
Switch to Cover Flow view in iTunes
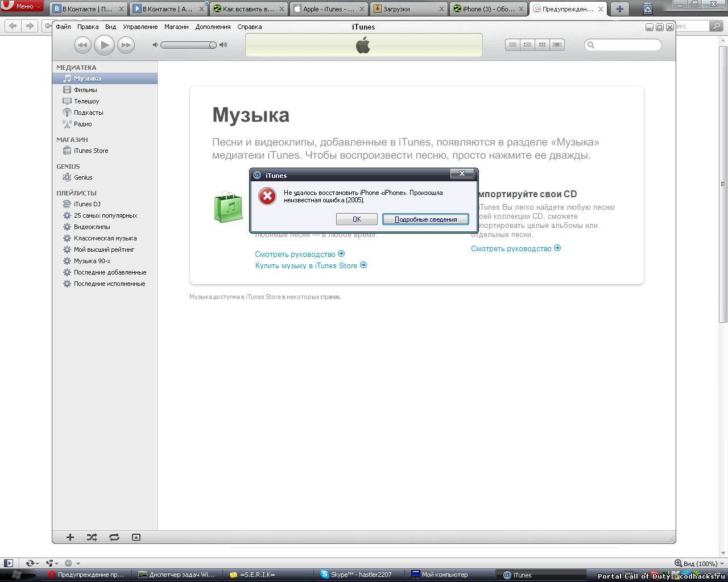tap(557, 45)
